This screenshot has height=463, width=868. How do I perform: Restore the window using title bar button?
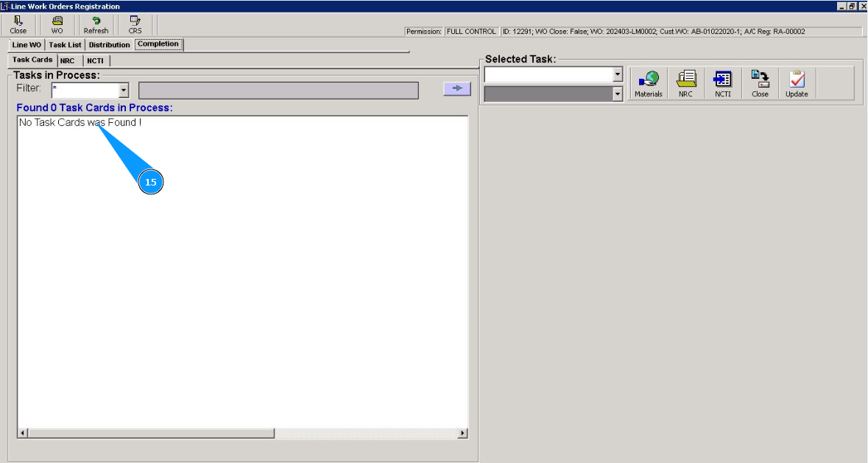click(x=852, y=6)
